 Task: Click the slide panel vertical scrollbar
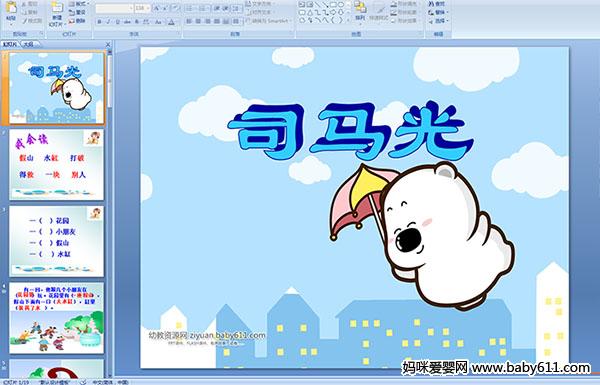[109, 212]
